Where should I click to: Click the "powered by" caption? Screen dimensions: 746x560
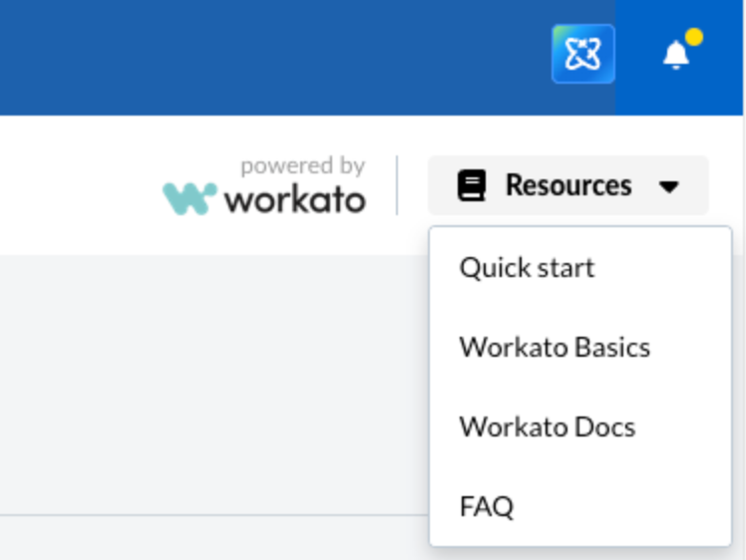click(302, 165)
